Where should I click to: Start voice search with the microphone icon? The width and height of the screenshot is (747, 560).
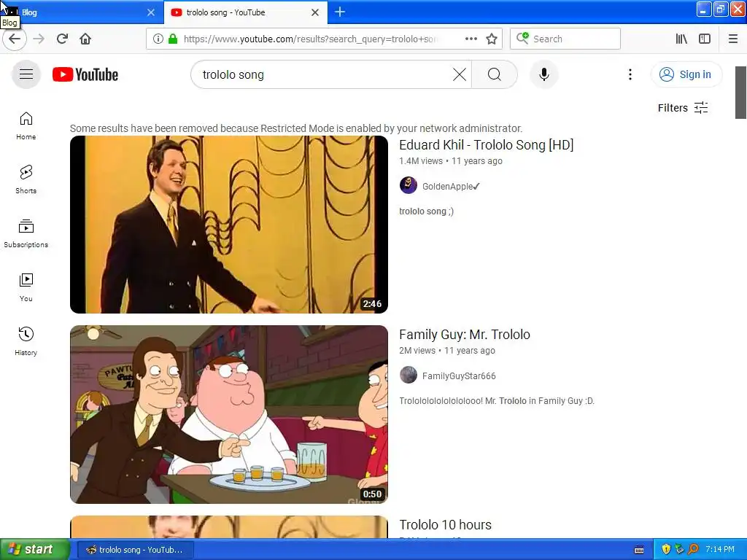(544, 74)
